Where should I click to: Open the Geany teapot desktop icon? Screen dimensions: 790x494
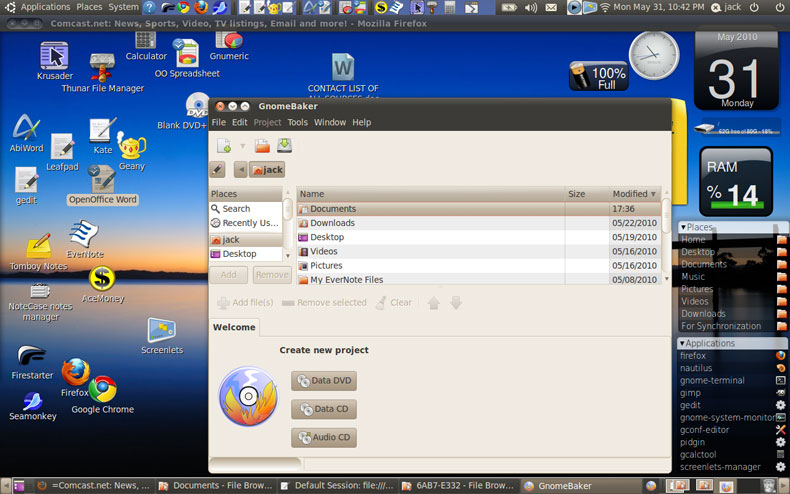click(x=131, y=151)
